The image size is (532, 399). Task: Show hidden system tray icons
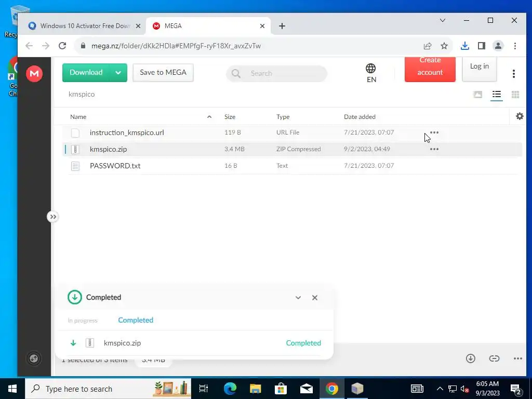point(440,389)
